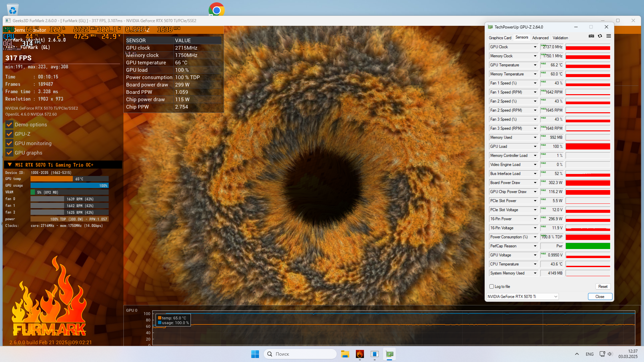Open the PerfCap Reason dropdown

pos(535,246)
